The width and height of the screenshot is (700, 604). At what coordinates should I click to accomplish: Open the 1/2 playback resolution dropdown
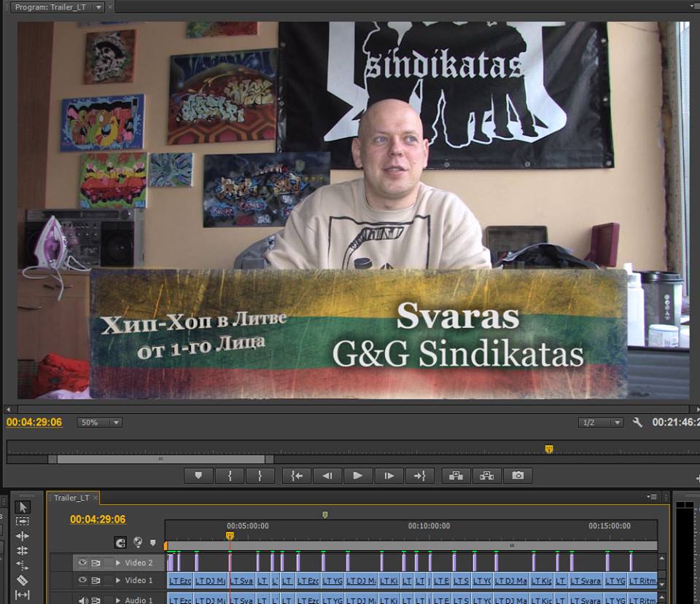tap(601, 423)
